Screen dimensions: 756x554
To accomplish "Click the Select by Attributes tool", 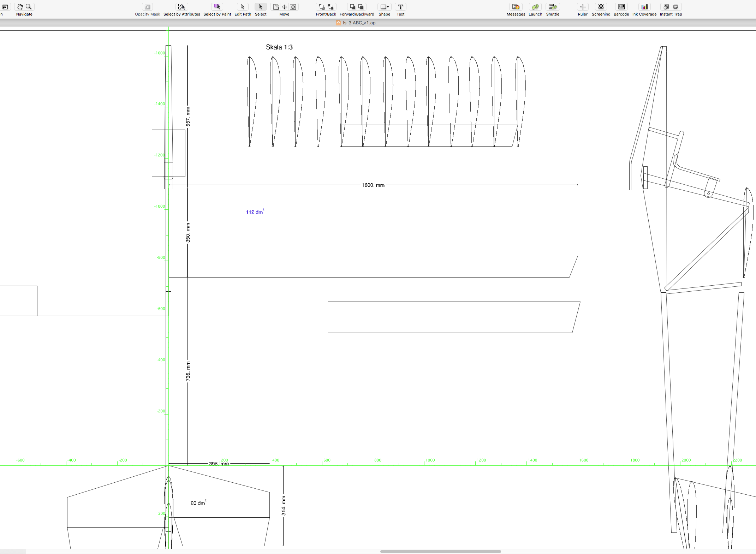I will [x=181, y=7].
